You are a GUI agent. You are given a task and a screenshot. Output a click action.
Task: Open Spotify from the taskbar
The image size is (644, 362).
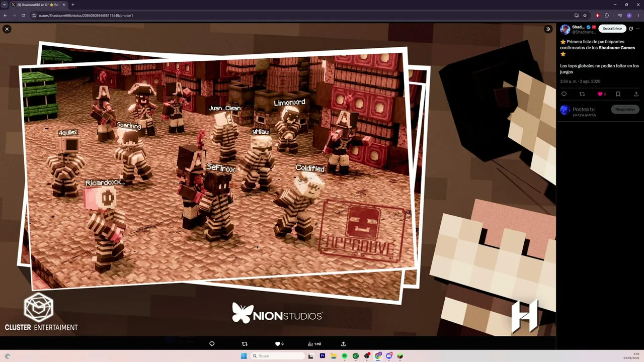point(345,356)
